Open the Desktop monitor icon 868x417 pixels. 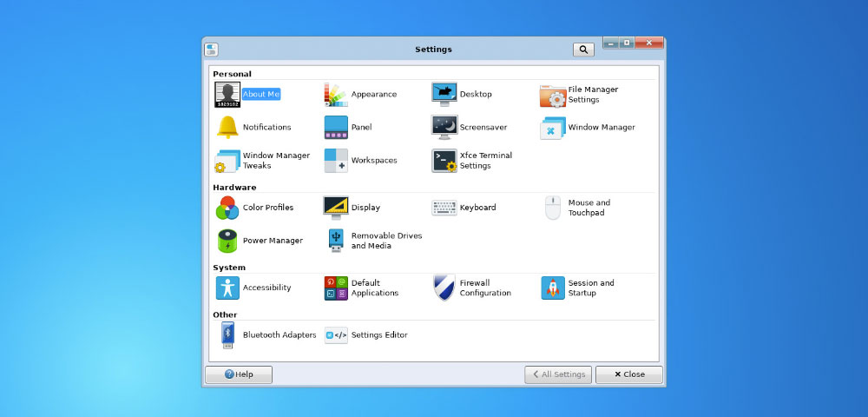pos(444,95)
